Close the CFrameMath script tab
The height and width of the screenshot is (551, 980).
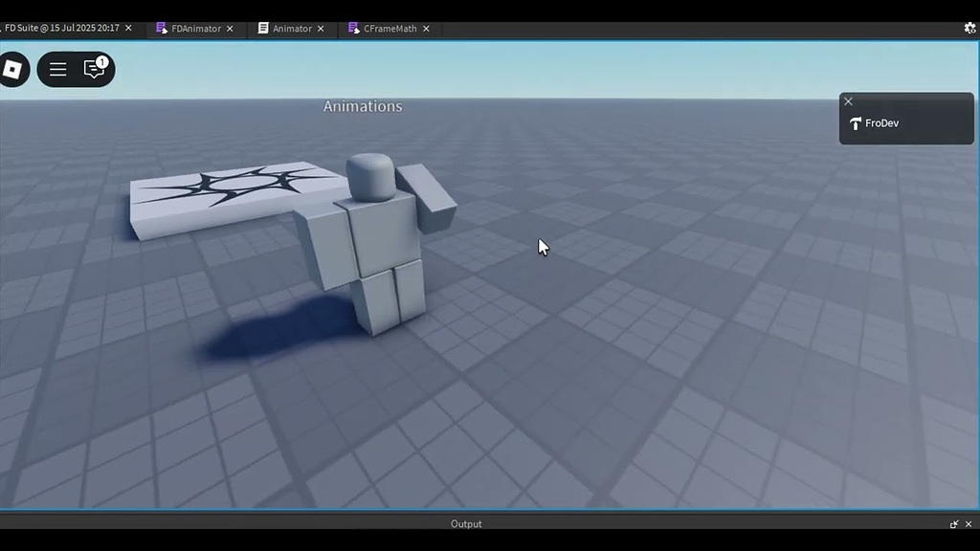pyautogui.click(x=426, y=28)
